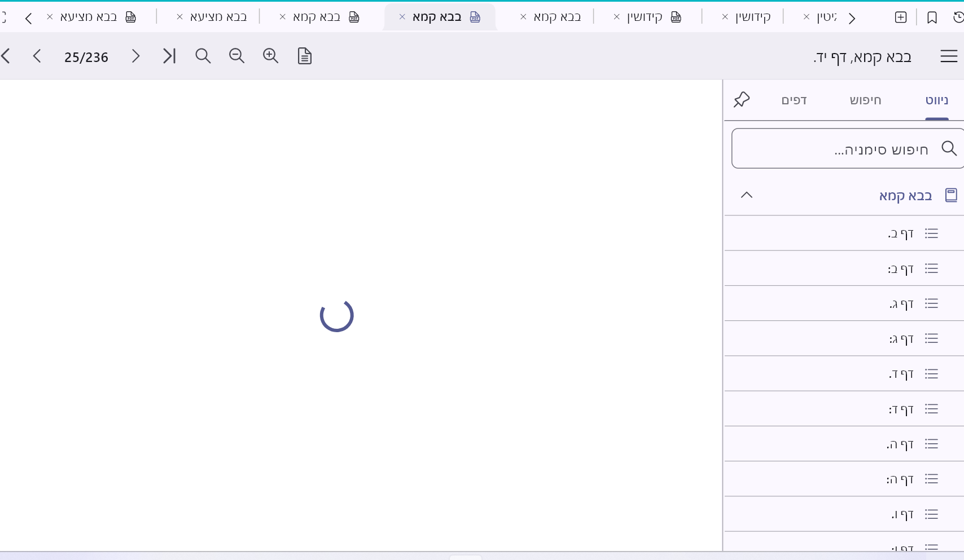Toggle the pin sidebar icon
The image size is (964, 560).
pos(741,100)
